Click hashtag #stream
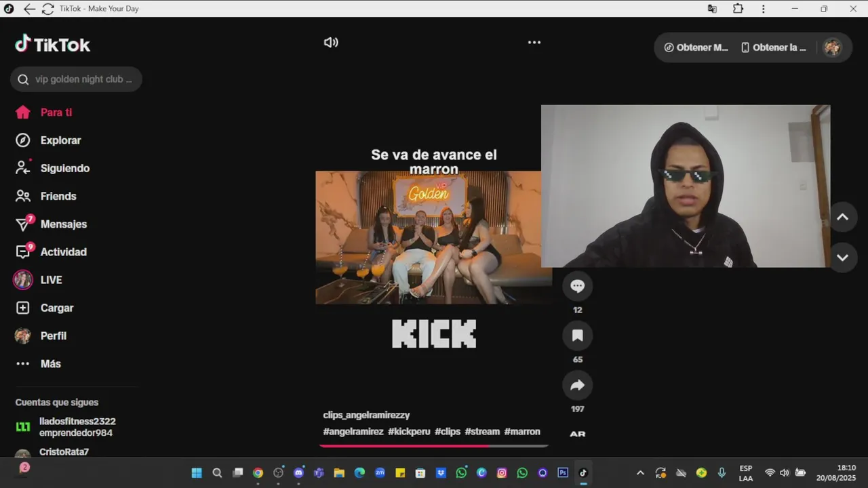The image size is (868, 488). (482, 431)
